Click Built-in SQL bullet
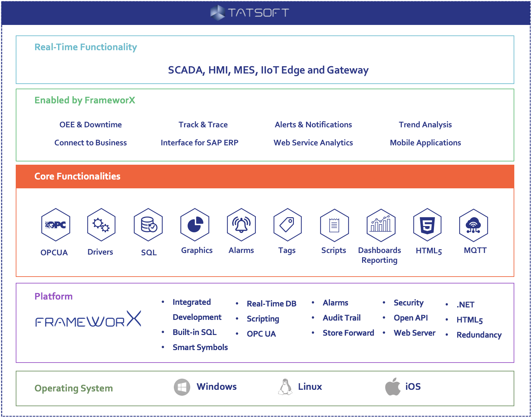 [x=194, y=332]
